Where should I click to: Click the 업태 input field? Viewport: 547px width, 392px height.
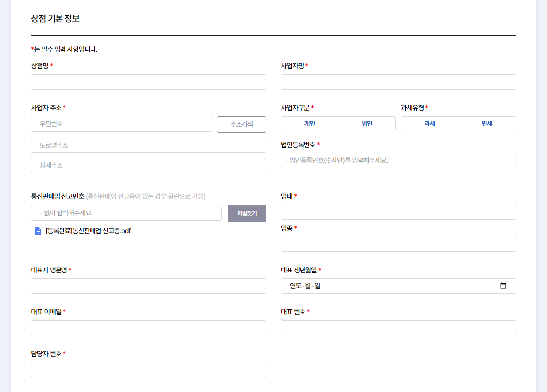[398, 212]
